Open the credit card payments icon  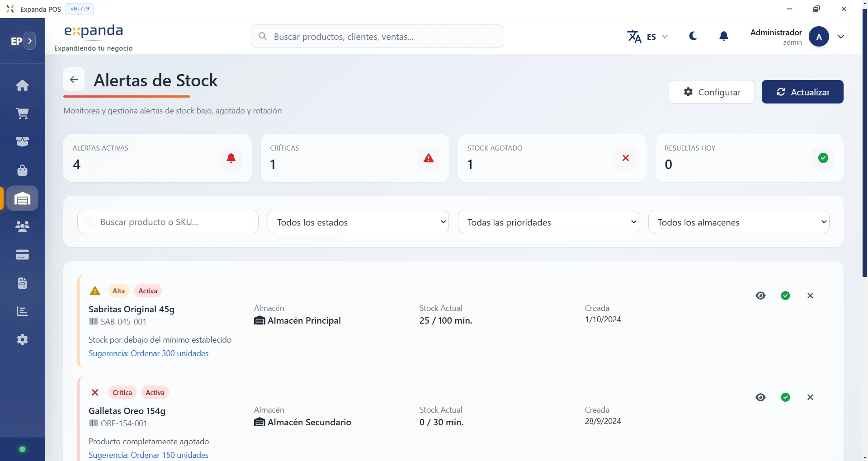pos(22,255)
